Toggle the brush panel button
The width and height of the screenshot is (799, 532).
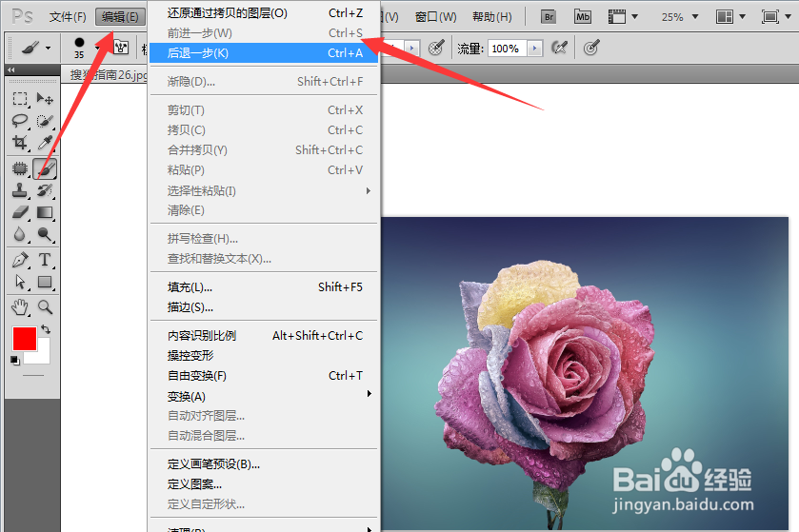[121, 48]
